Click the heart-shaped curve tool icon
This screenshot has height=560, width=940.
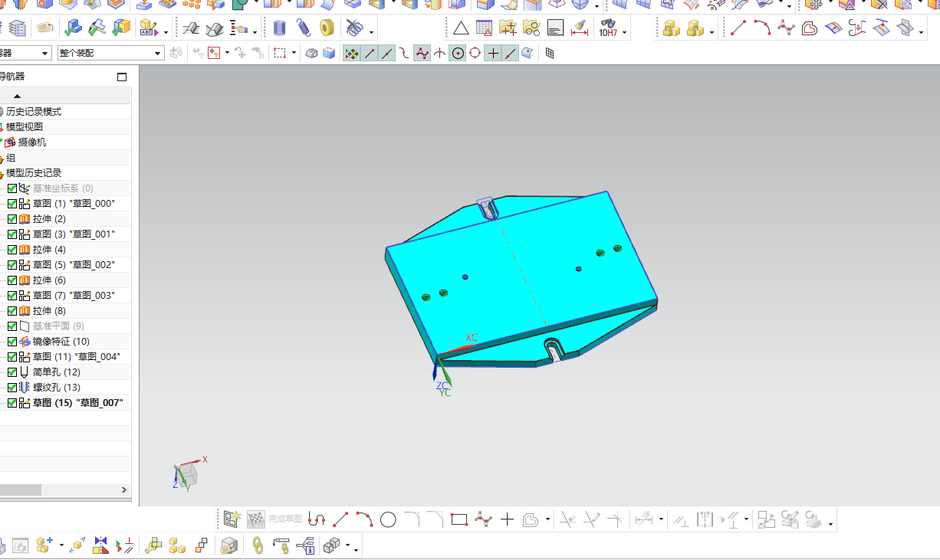pos(809,29)
